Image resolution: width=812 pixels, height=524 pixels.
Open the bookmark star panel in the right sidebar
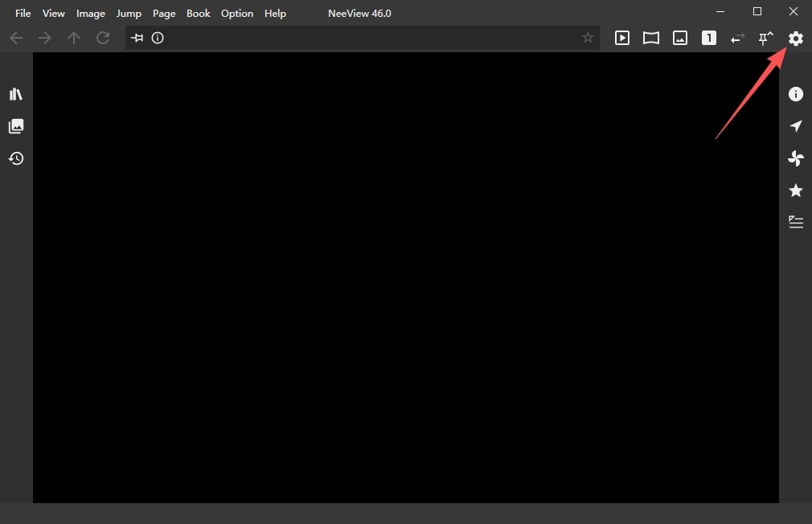point(795,190)
